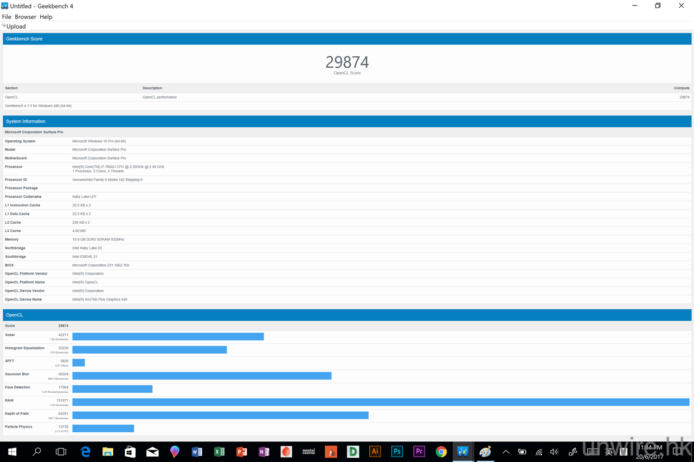The width and height of the screenshot is (694, 462).
Task: Open the Browser menu
Action: coord(25,17)
